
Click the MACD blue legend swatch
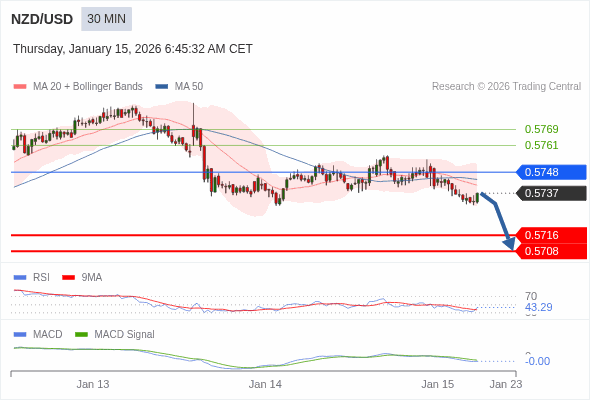click(20, 335)
